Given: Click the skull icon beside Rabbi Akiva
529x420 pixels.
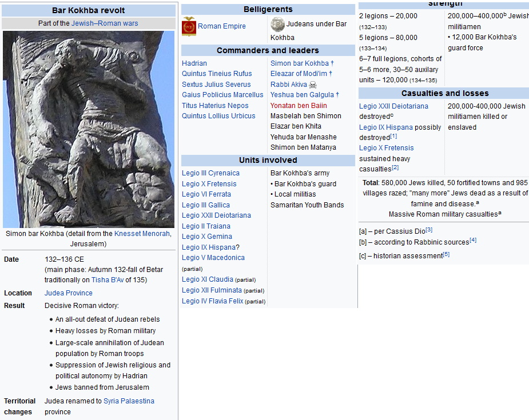Looking at the screenshot, I should click(x=313, y=85).
